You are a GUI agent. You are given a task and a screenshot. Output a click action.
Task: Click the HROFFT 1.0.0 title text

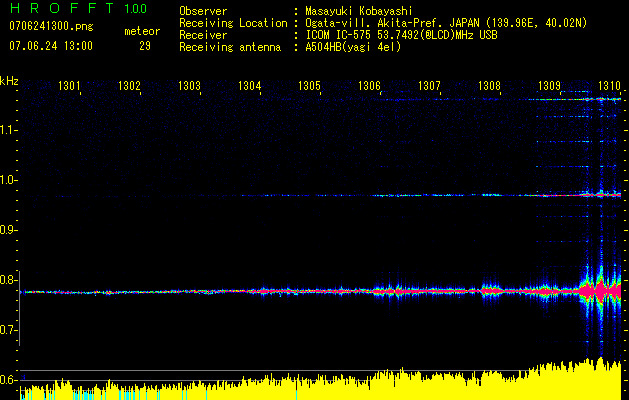78,8
